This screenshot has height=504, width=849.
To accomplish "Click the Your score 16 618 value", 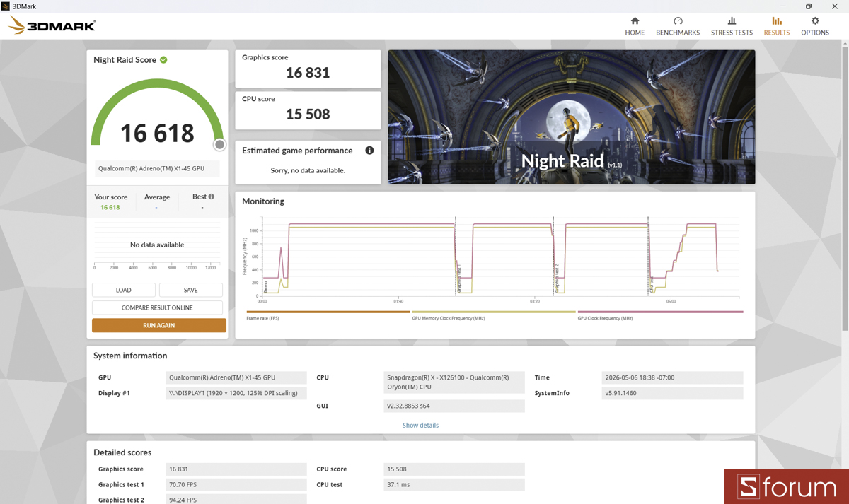I will click(110, 207).
